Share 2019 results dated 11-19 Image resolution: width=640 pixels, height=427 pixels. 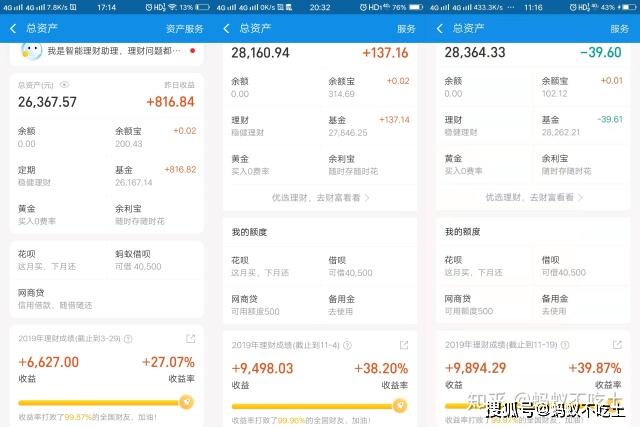pos(617,345)
